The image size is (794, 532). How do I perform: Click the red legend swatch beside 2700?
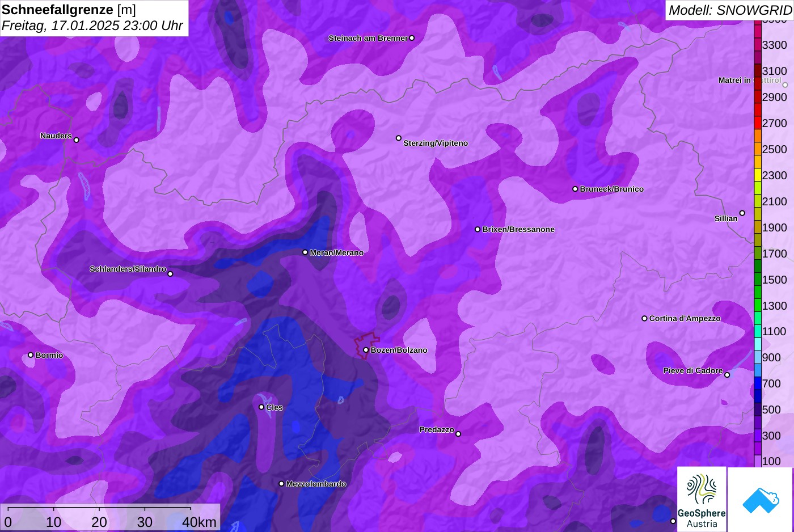coord(758,123)
